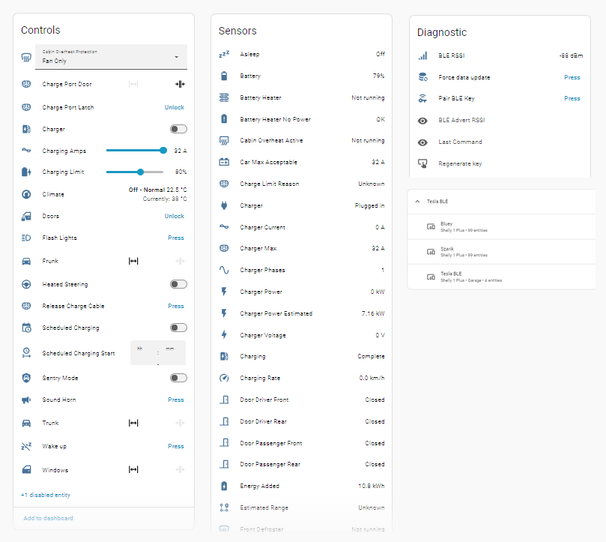Click the Sound Horn megaphone icon
Viewport: 606px width, 542px height.
(26, 400)
